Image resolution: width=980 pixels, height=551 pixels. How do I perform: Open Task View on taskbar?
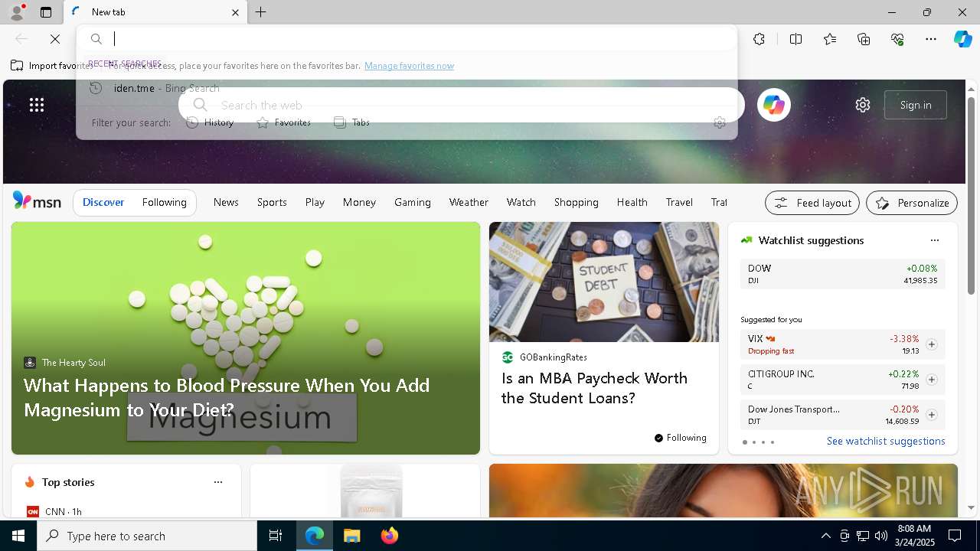pos(276,536)
